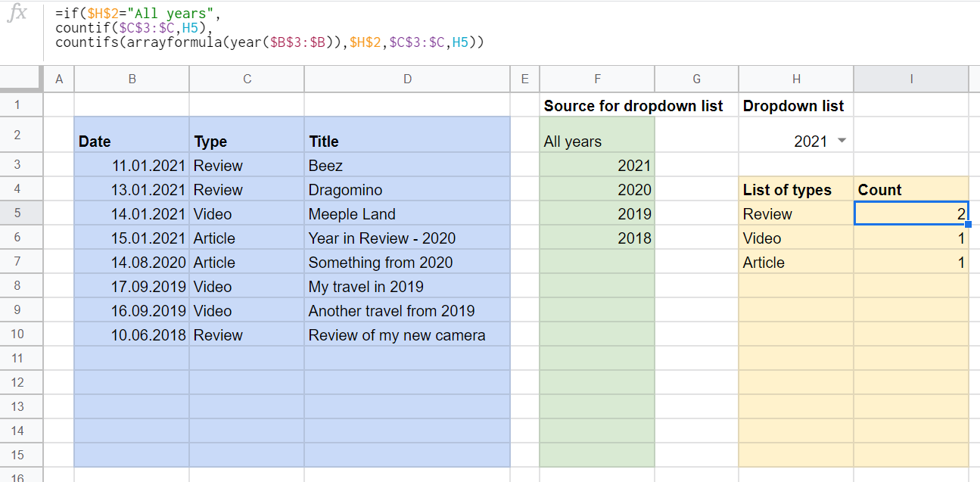This screenshot has height=482, width=980.
Task: Select the date cell 14.08.2020
Action: pos(132,263)
